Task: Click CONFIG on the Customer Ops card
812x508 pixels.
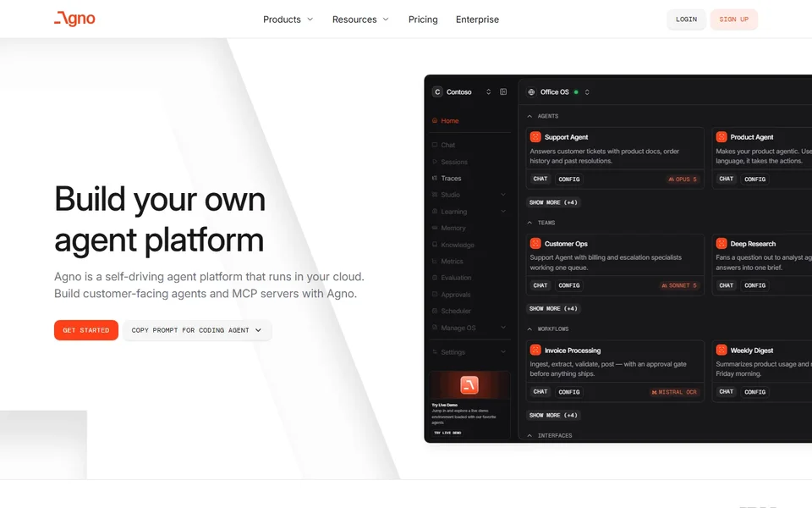Action: tap(569, 285)
